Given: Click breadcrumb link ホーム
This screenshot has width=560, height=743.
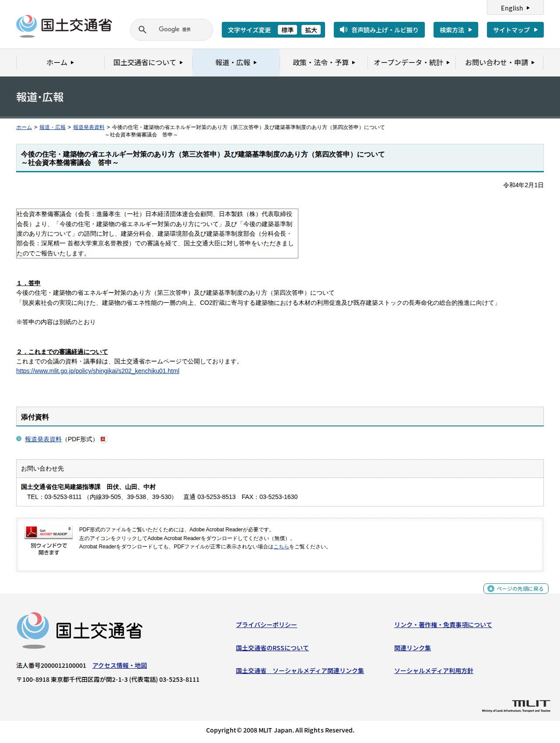Looking at the screenshot, I should (x=24, y=127).
